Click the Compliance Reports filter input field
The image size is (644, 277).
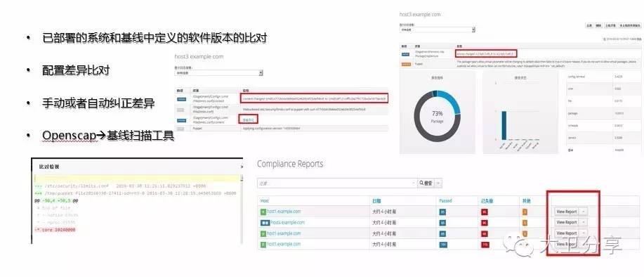(337, 183)
